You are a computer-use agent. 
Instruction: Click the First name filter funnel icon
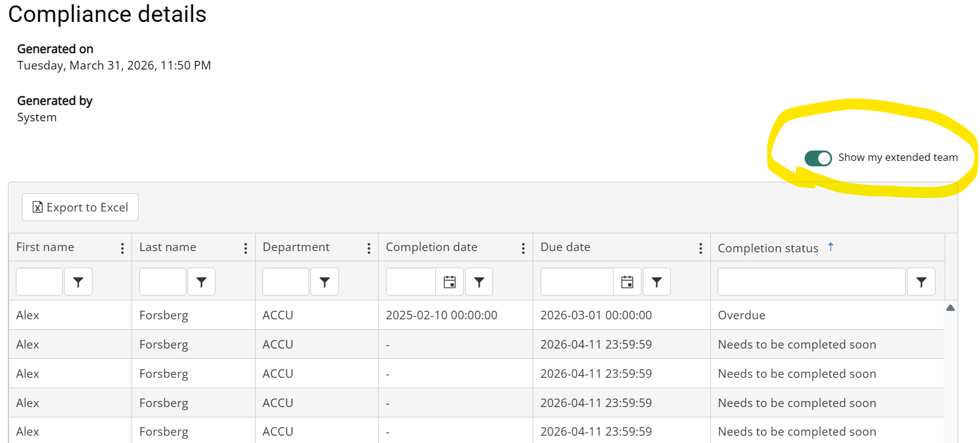pyautogui.click(x=78, y=282)
